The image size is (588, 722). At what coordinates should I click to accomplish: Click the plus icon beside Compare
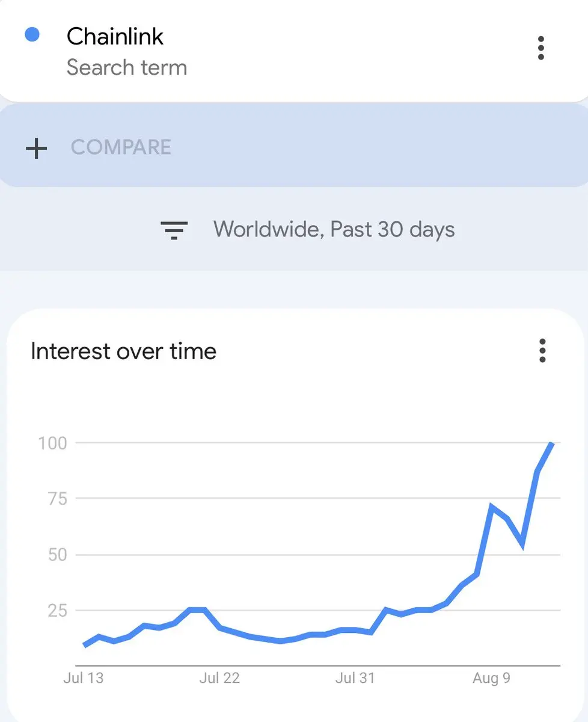pyautogui.click(x=37, y=147)
